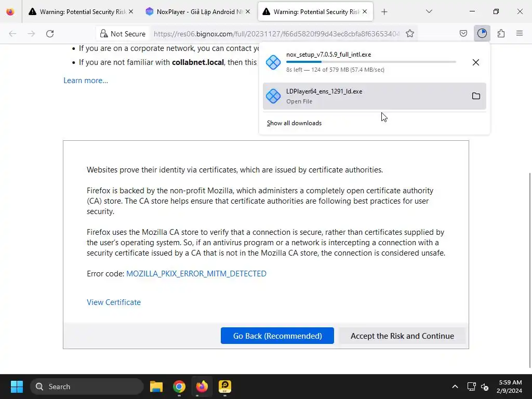
Task: Click the page vertical scrollbar
Action: pyautogui.click(x=530, y=270)
